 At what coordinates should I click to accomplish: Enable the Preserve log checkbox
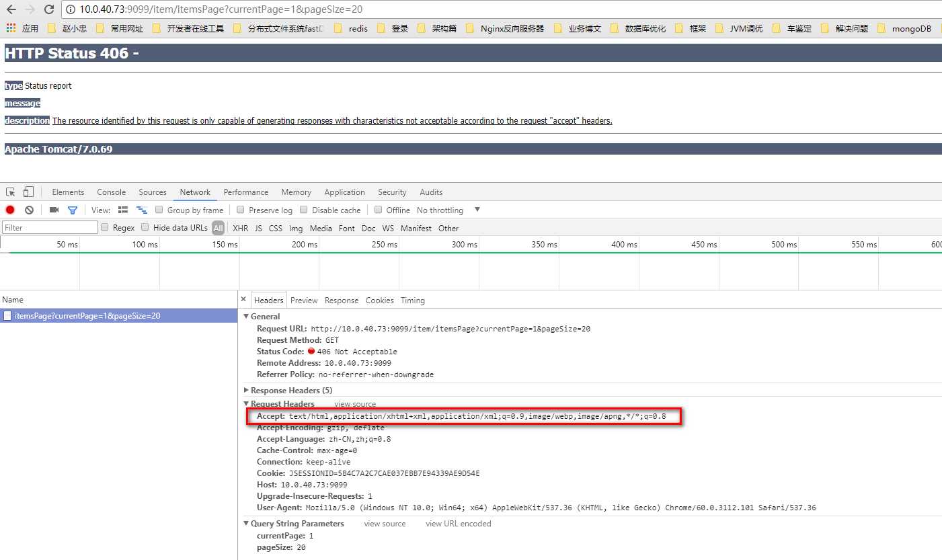241,210
